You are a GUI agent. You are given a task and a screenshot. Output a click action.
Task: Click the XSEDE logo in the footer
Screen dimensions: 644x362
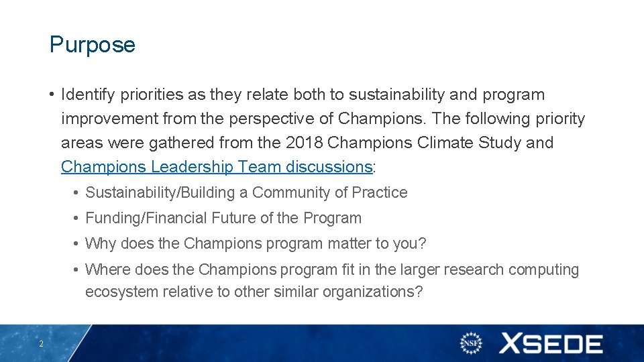click(x=550, y=344)
